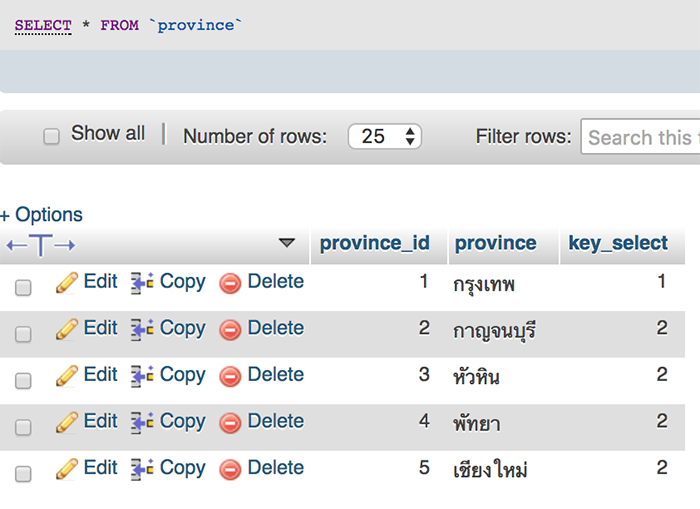Expand the + Options section
The image size is (700, 509).
(x=42, y=215)
